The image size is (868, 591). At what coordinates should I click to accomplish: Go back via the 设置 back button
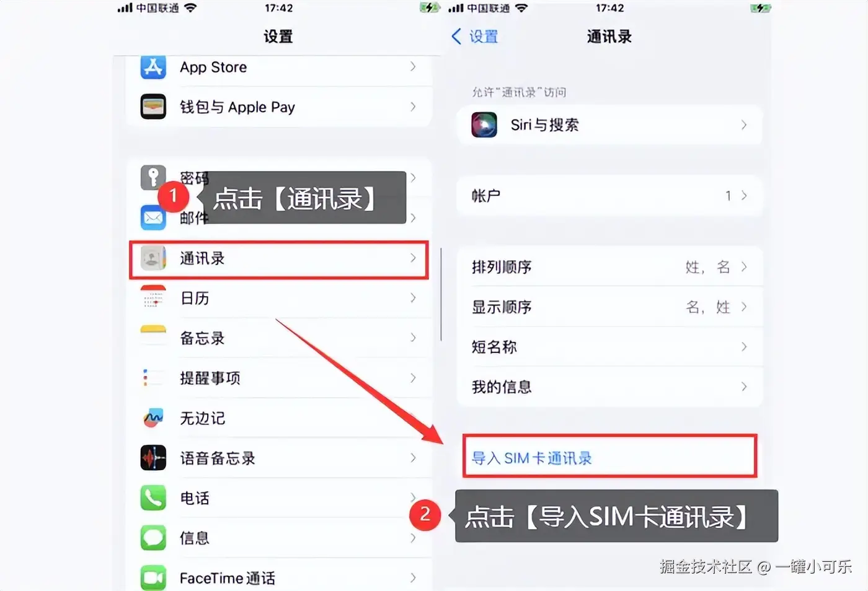click(475, 37)
